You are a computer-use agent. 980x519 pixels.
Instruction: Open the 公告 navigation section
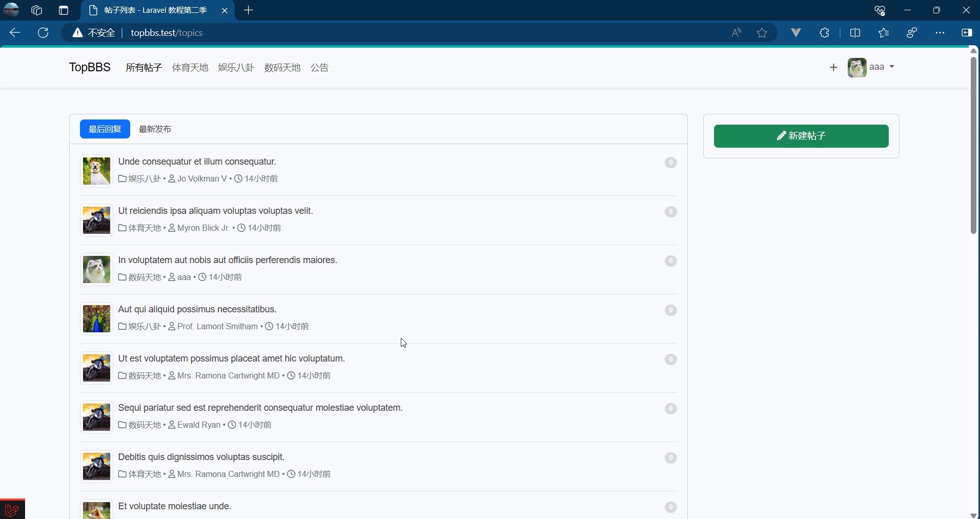pos(319,67)
